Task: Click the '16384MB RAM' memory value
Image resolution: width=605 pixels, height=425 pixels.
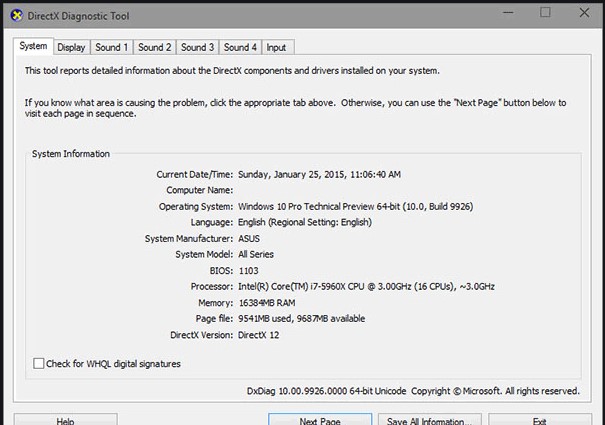Action: (x=267, y=303)
